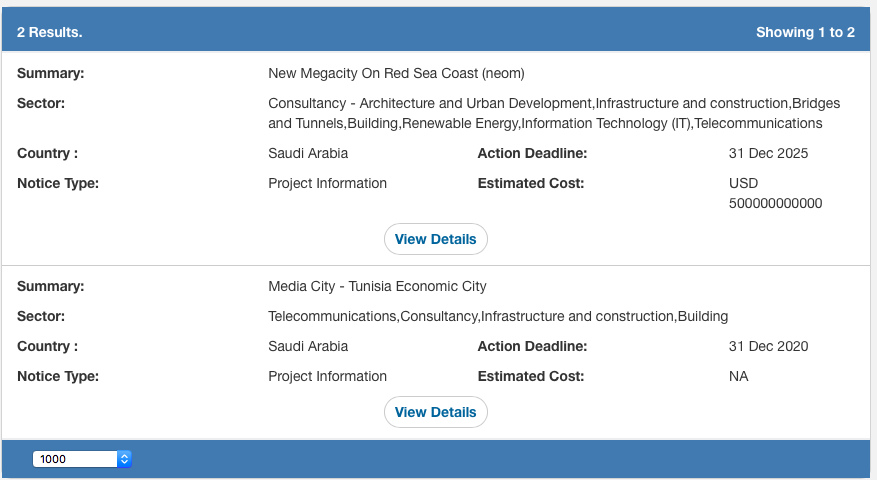This screenshot has width=877, height=480.
Task: Click the "Showing 1 to 2" indicator
Action: click(805, 32)
